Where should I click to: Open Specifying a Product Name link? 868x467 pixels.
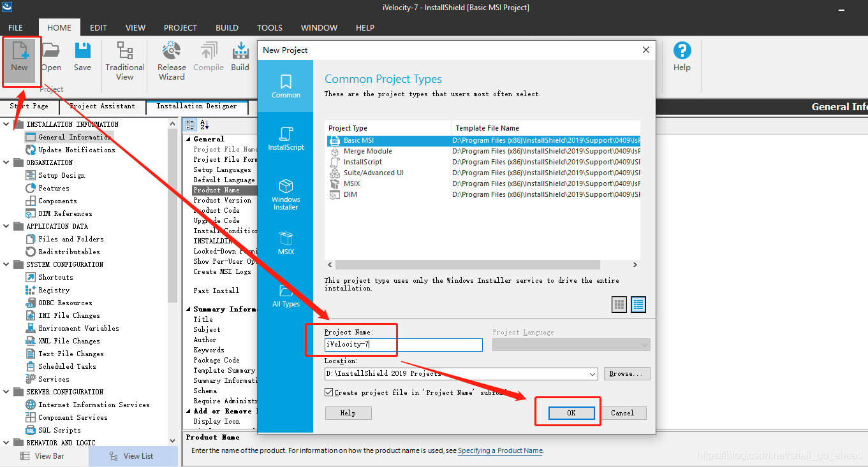[500, 450]
